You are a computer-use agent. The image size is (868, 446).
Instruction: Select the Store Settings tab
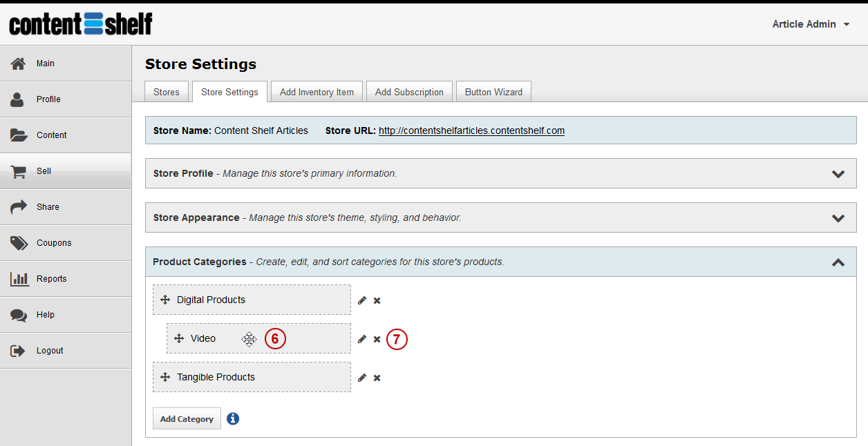tap(229, 92)
